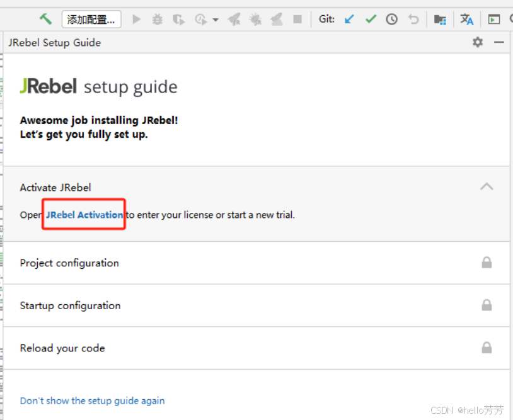Expand the Startup configuration section
The image size is (513, 420).
(x=256, y=305)
